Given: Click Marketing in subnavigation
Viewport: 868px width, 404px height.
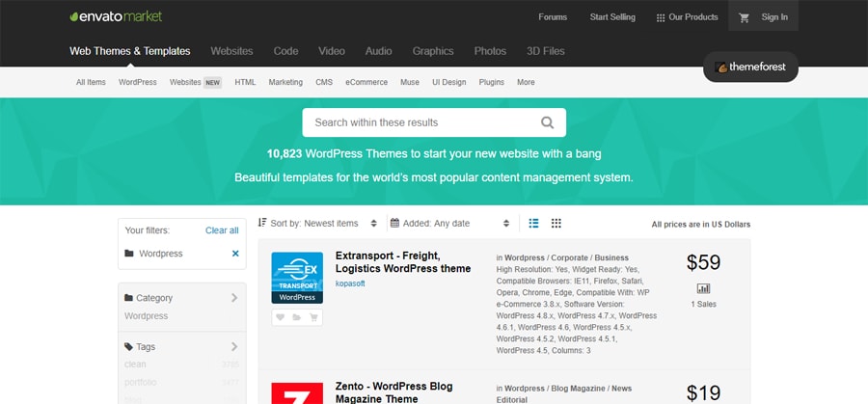Looking at the screenshot, I should (285, 82).
